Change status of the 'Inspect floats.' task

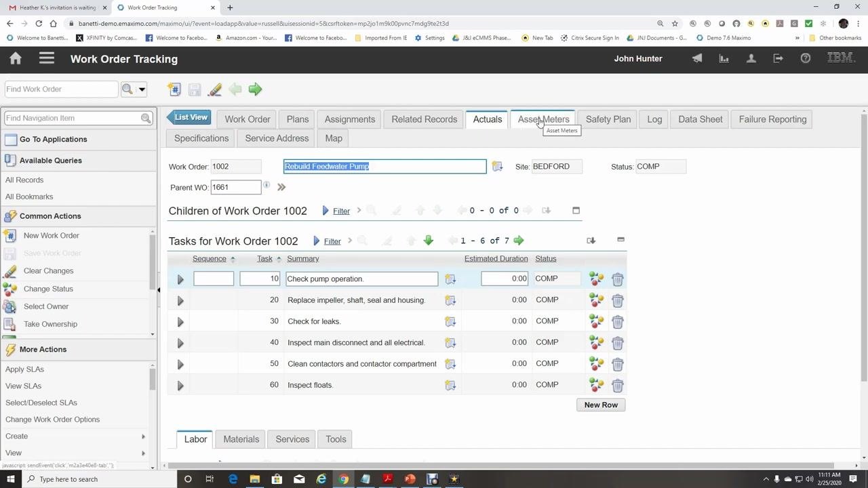597,385
